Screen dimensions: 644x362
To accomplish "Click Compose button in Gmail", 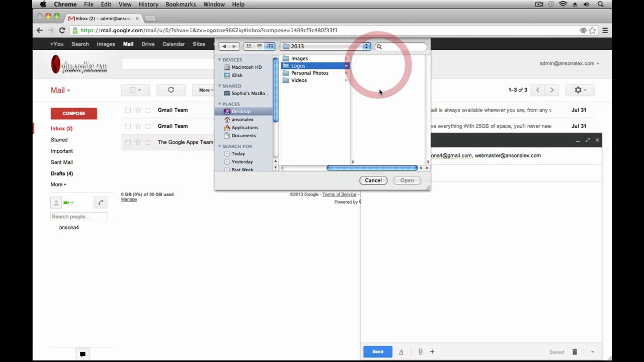I will click(x=73, y=114).
